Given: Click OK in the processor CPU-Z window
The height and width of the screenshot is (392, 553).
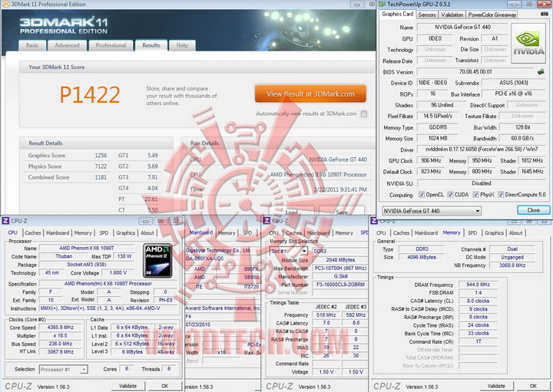Looking at the screenshot, I should [x=164, y=386].
